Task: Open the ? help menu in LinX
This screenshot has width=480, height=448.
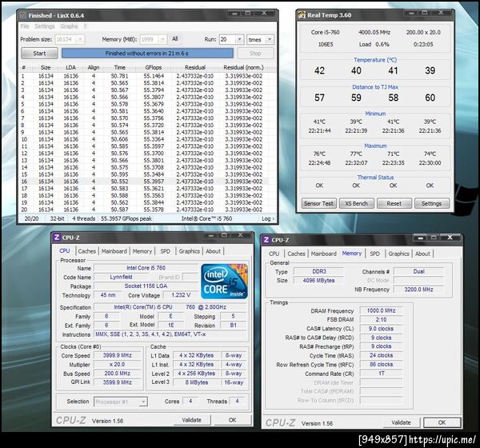Action: [x=86, y=26]
